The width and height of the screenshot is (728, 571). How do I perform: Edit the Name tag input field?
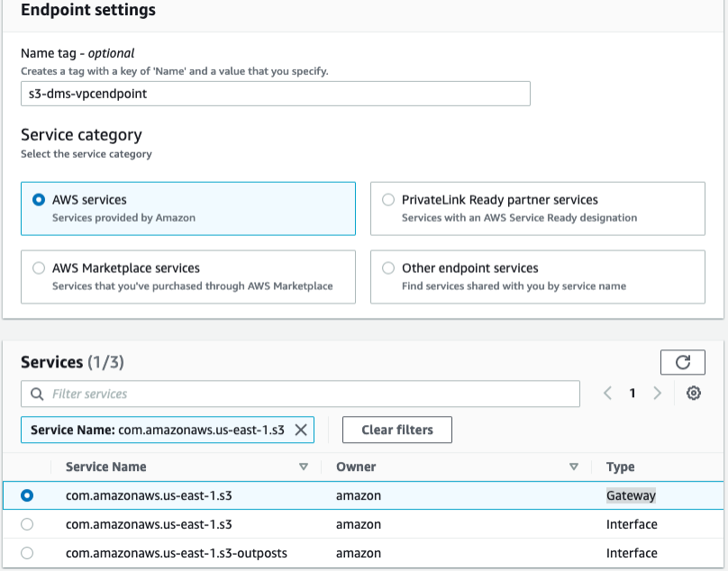tap(275, 94)
